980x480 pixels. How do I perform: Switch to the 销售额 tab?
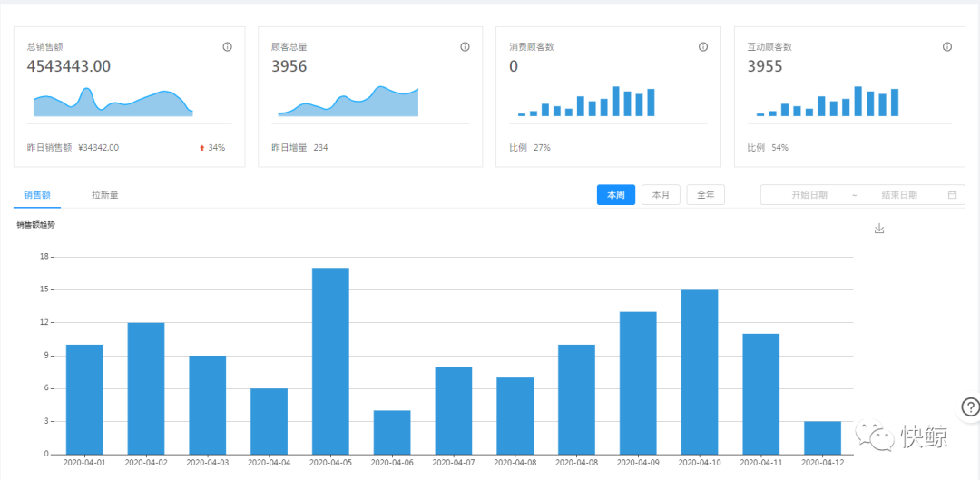pos(37,194)
